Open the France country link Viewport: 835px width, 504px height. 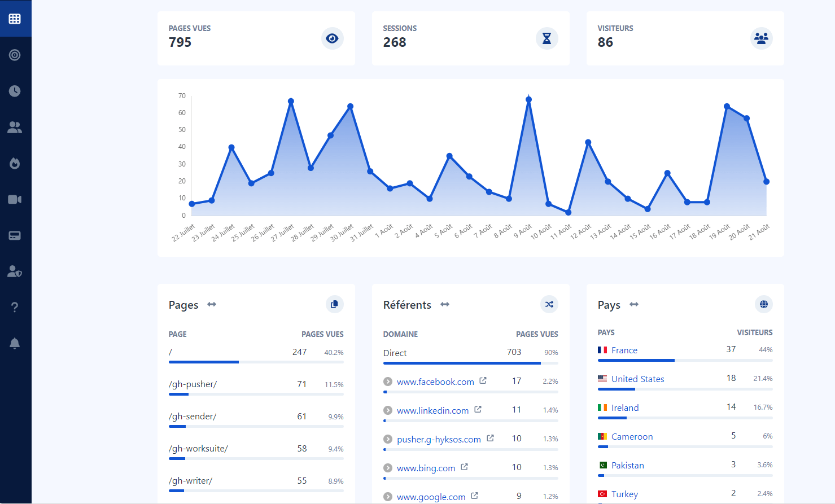point(624,350)
